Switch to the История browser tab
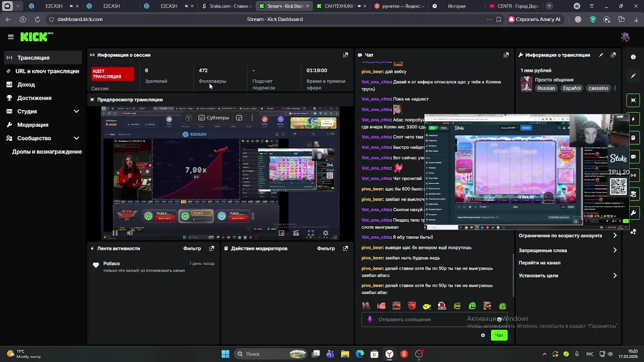 tap(457, 6)
